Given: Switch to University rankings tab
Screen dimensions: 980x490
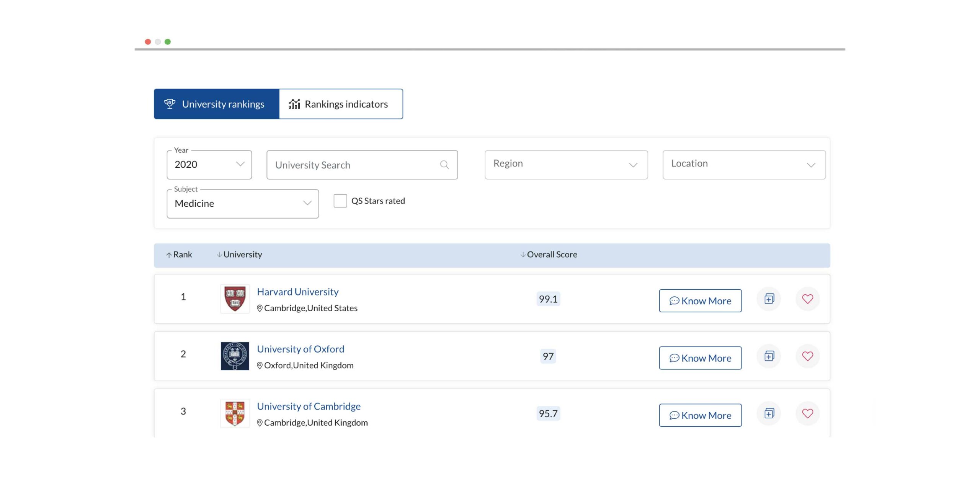Looking at the screenshot, I should [x=217, y=104].
